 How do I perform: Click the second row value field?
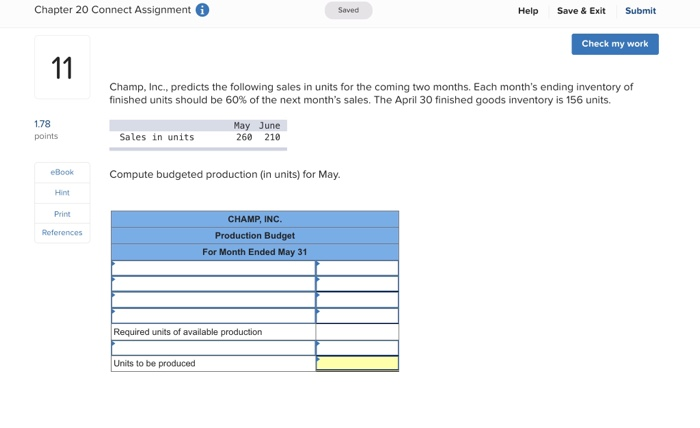(357, 284)
